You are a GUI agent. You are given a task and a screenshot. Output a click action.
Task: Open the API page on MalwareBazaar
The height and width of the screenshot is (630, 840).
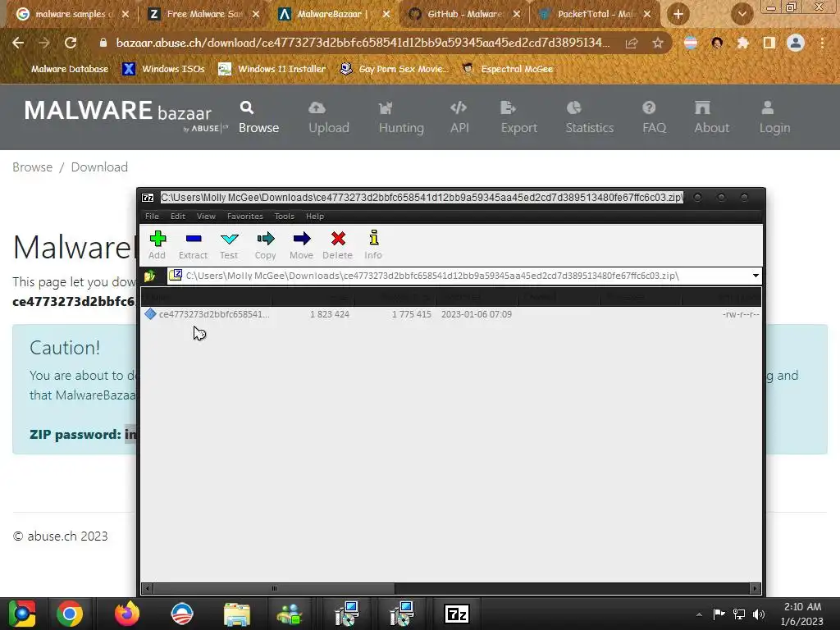(459, 116)
